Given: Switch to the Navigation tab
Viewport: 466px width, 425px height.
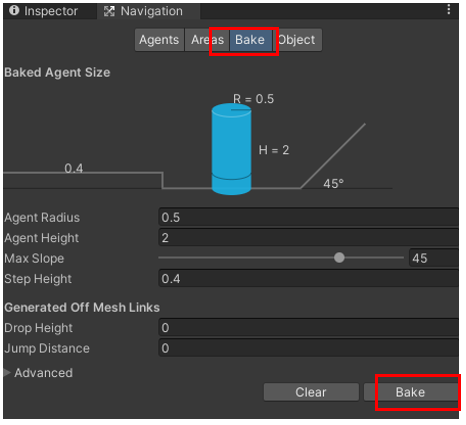Looking at the screenshot, I should click(149, 11).
